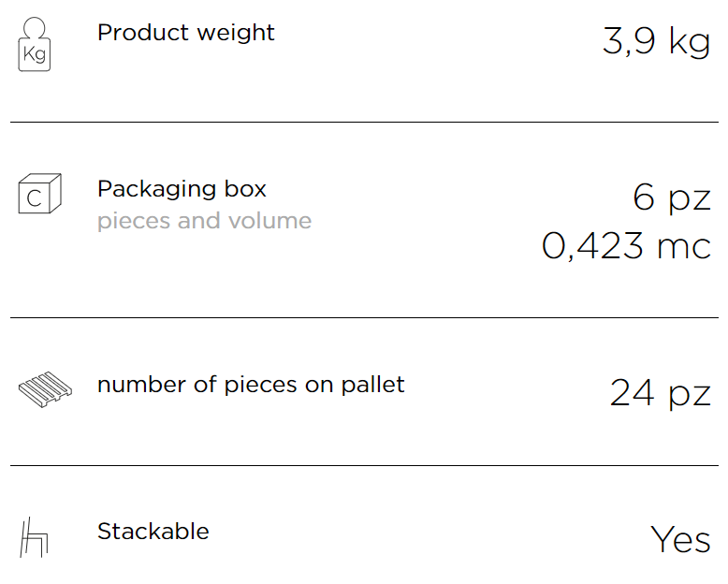Viewport: 728px width, 584px height.
Task: Click the 24 pz value
Action: [661, 394]
